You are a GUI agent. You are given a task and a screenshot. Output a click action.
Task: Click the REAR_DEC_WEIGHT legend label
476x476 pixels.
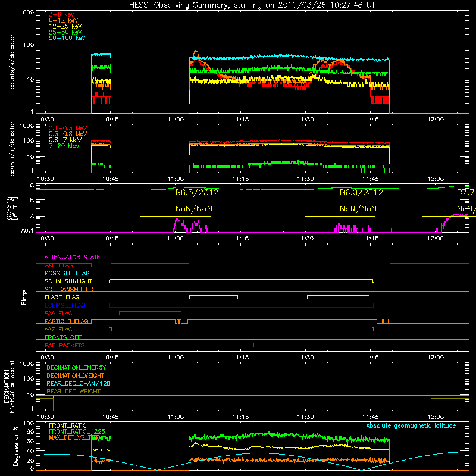[73, 392]
